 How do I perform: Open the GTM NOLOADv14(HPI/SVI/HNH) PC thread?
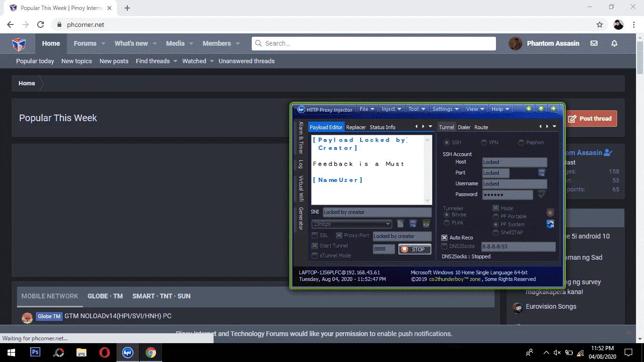(118, 316)
